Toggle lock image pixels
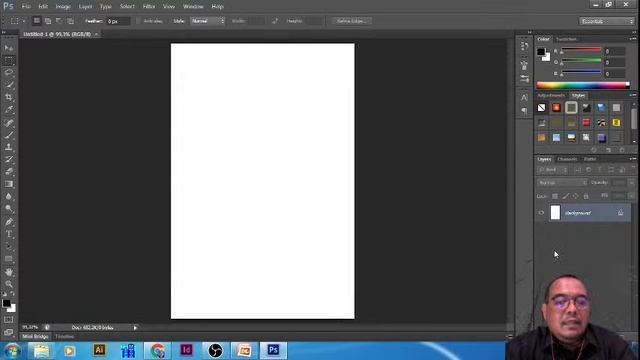This screenshot has width=640, height=360. 565,196
